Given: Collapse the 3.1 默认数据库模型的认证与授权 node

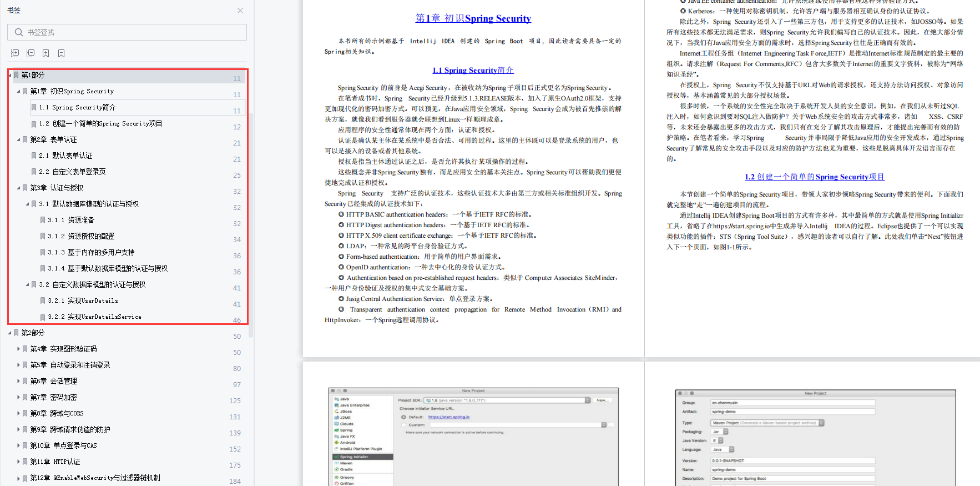Looking at the screenshot, I should [27, 204].
